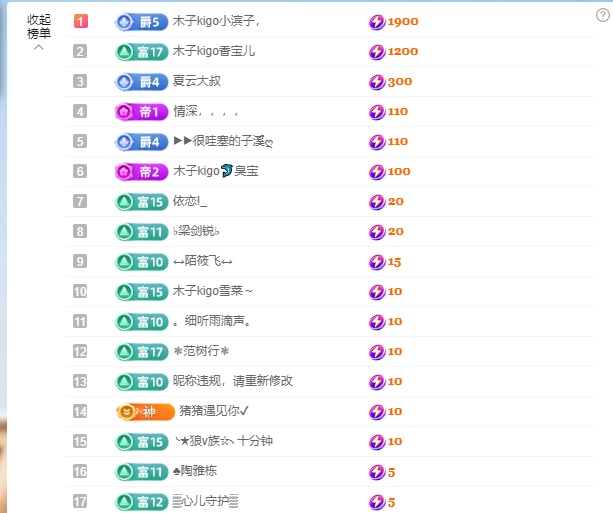Click the 富10 badge of 昵称违规 user

coord(141,382)
